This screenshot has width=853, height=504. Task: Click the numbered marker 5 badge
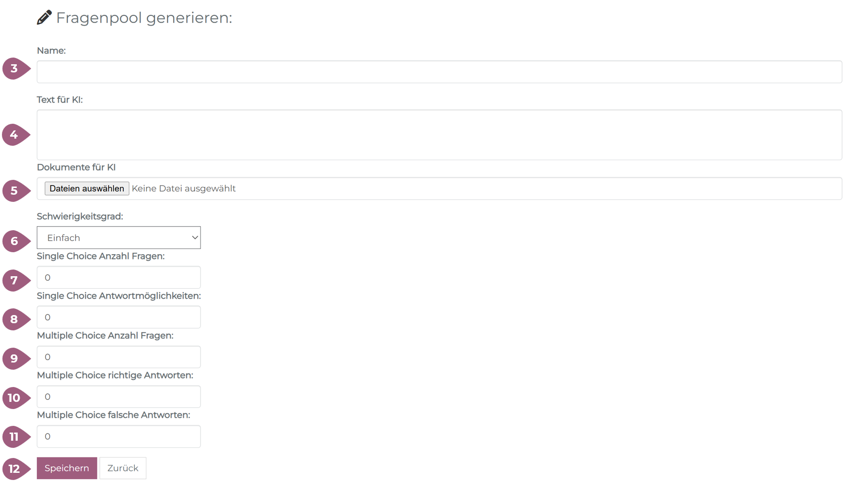(15, 191)
